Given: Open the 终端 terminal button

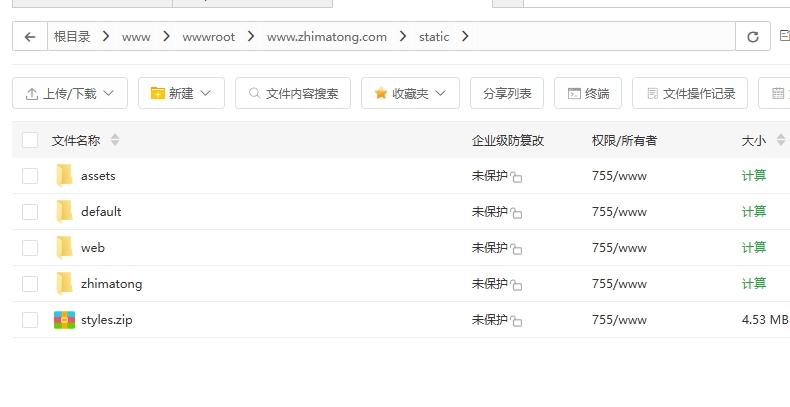Looking at the screenshot, I should (588, 93).
